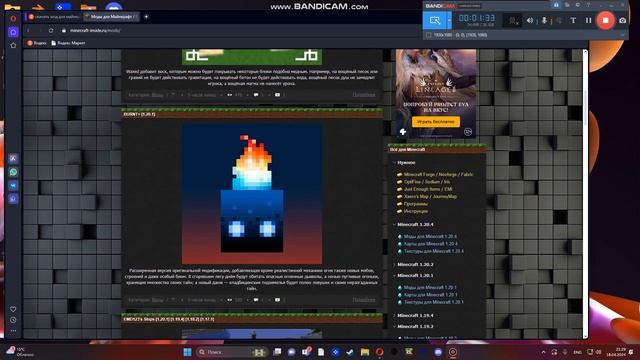Click Подробнее link under the flame mod
This screenshot has width=640, height=360.
pyautogui.click(x=364, y=300)
